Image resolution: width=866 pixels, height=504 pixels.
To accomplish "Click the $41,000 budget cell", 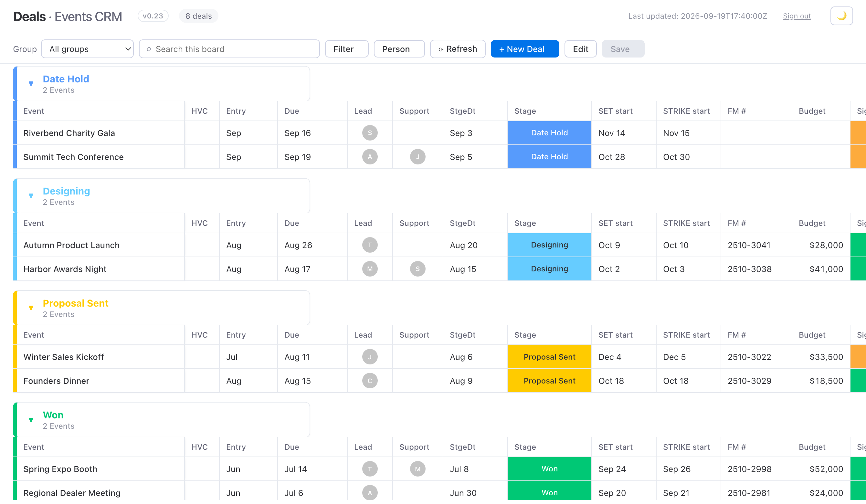I will point(821,269).
